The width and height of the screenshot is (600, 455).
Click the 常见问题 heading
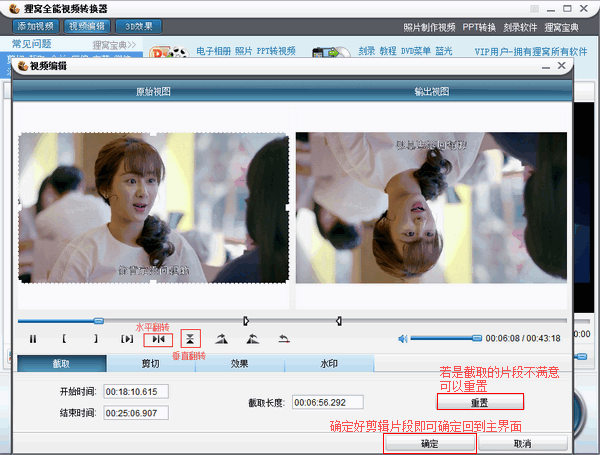(x=32, y=44)
